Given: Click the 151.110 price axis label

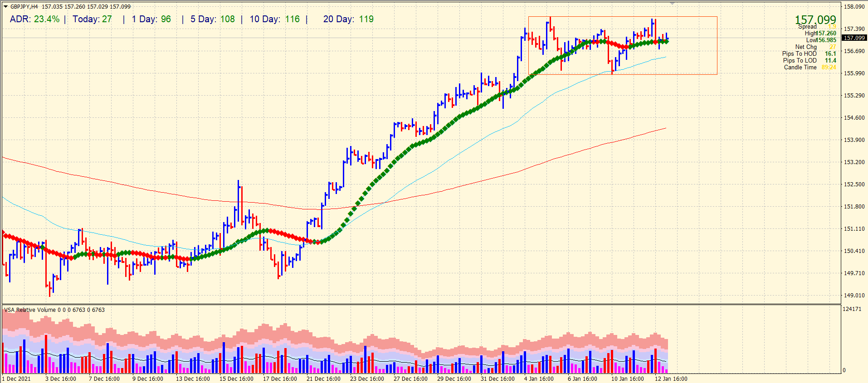Looking at the screenshot, I should [x=854, y=229].
